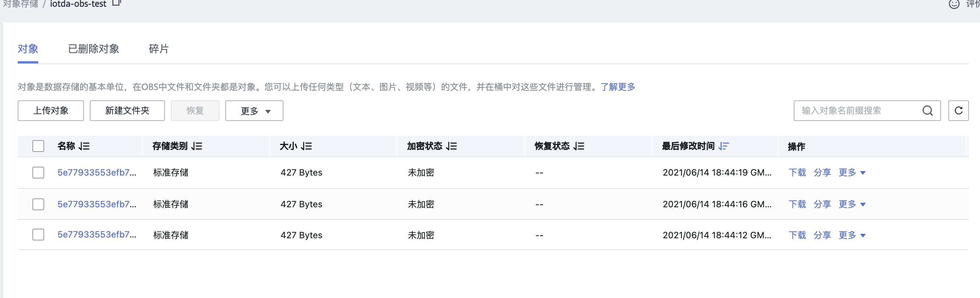Screen dimensions: 980x298
Task: Switch to the 碎片 tab
Action: (159, 49)
